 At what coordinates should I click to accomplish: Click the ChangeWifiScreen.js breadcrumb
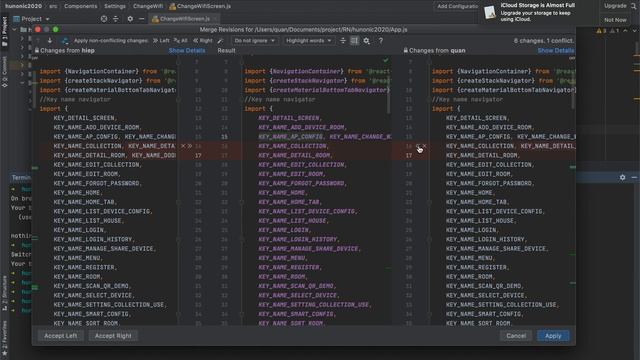(x=200, y=6)
